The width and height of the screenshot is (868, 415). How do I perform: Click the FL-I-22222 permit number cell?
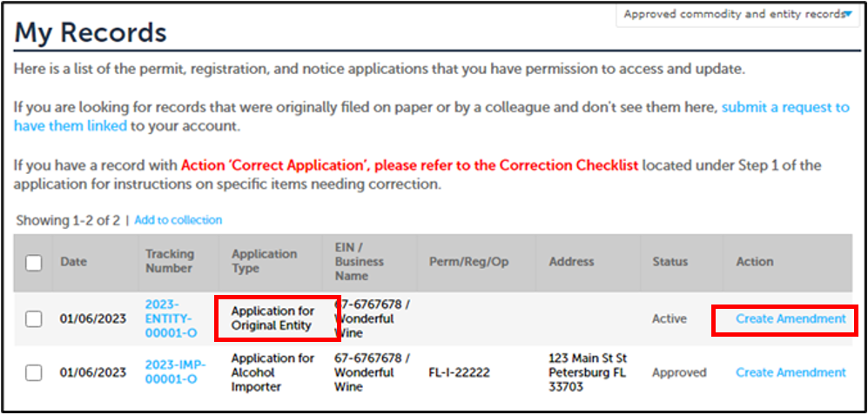tap(459, 372)
